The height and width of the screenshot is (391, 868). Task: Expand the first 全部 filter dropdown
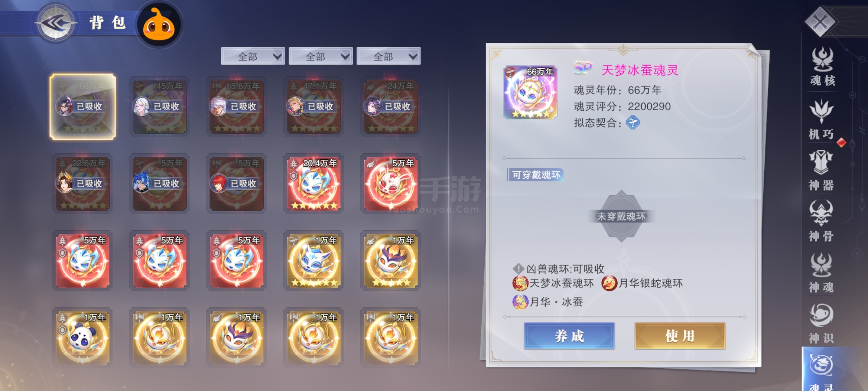[x=253, y=56]
